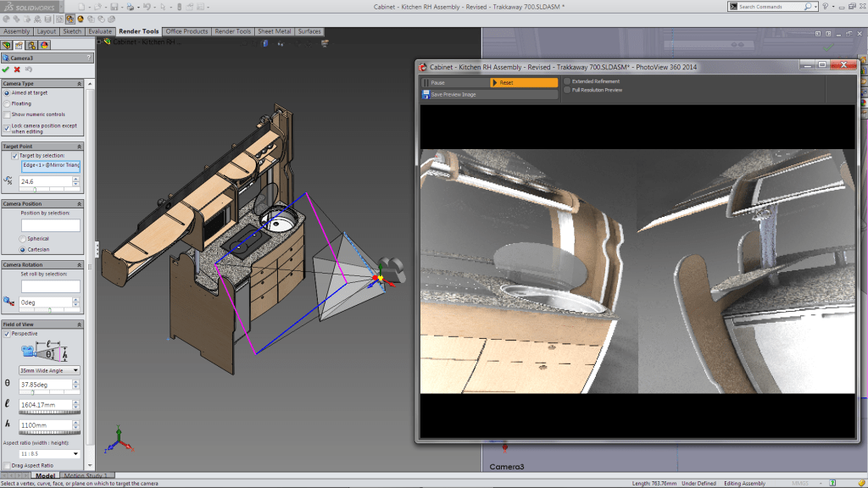Viewport: 868px width, 488px height.
Task: Collapse the Camera Type section
Action: (79, 84)
